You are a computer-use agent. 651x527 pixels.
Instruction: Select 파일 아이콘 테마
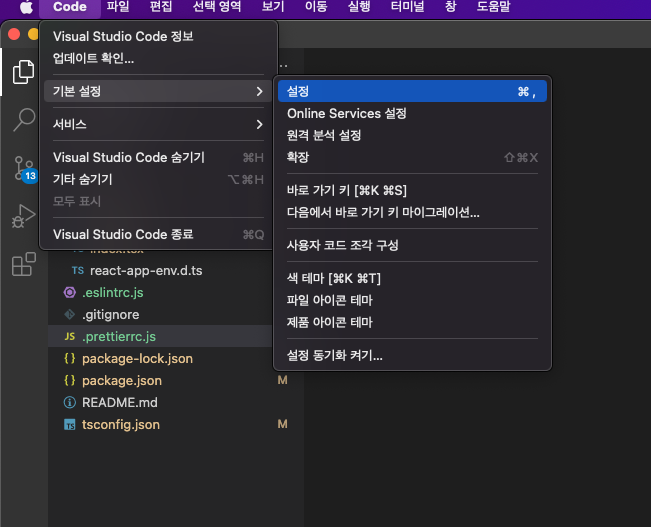[412, 300]
